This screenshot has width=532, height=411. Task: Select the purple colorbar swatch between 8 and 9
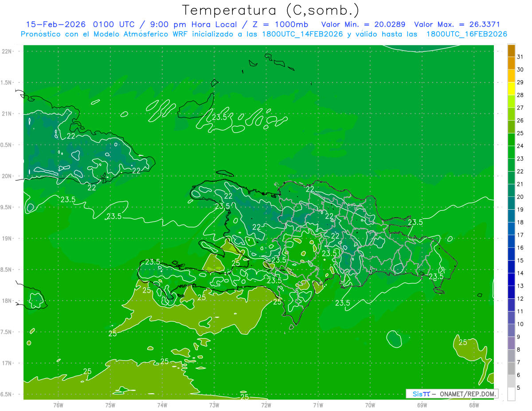coord(511,343)
